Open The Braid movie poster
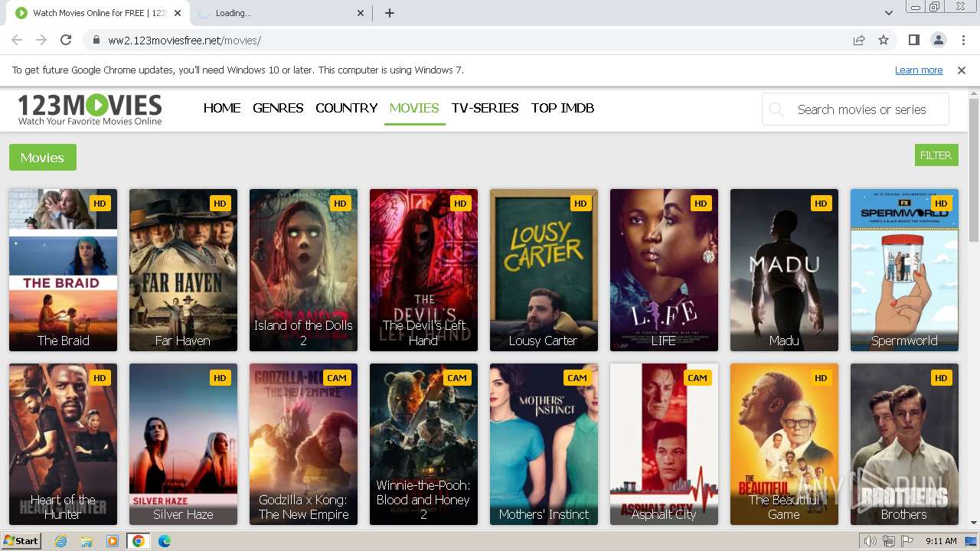The image size is (980, 551). (x=64, y=270)
